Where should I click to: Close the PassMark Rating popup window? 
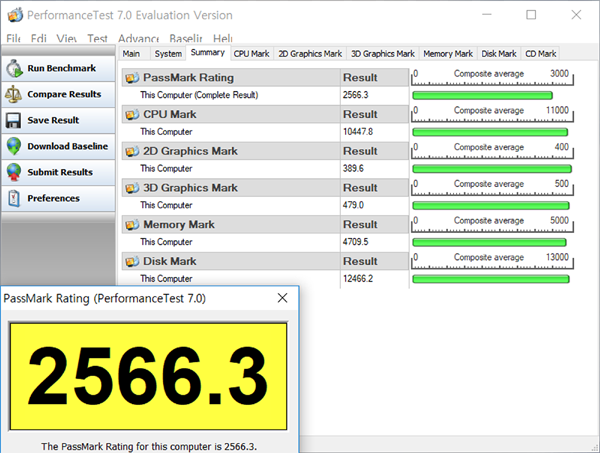(x=282, y=298)
